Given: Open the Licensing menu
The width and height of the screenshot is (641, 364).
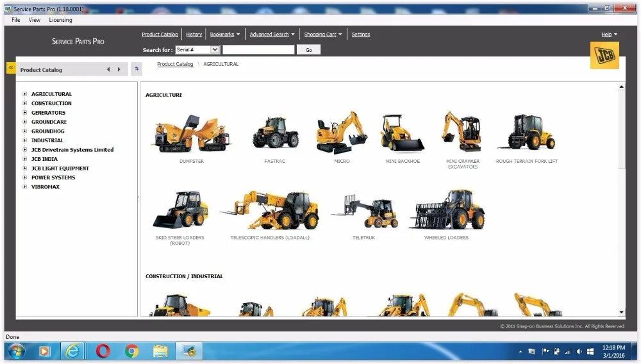Looking at the screenshot, I should coord(60,20).
